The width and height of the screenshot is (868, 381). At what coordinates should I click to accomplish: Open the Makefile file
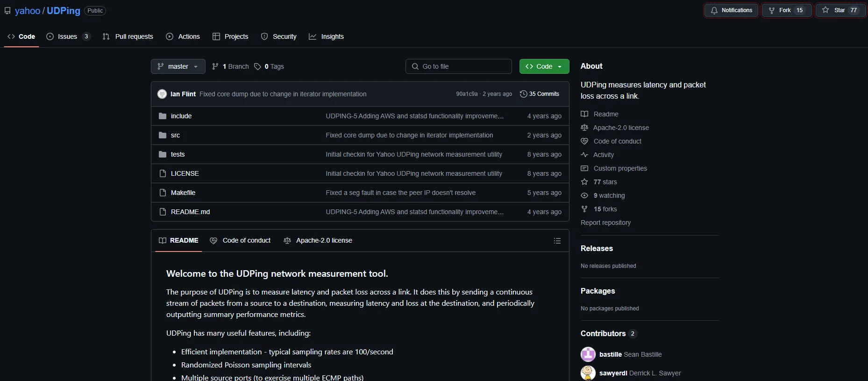tap(183, 193)
